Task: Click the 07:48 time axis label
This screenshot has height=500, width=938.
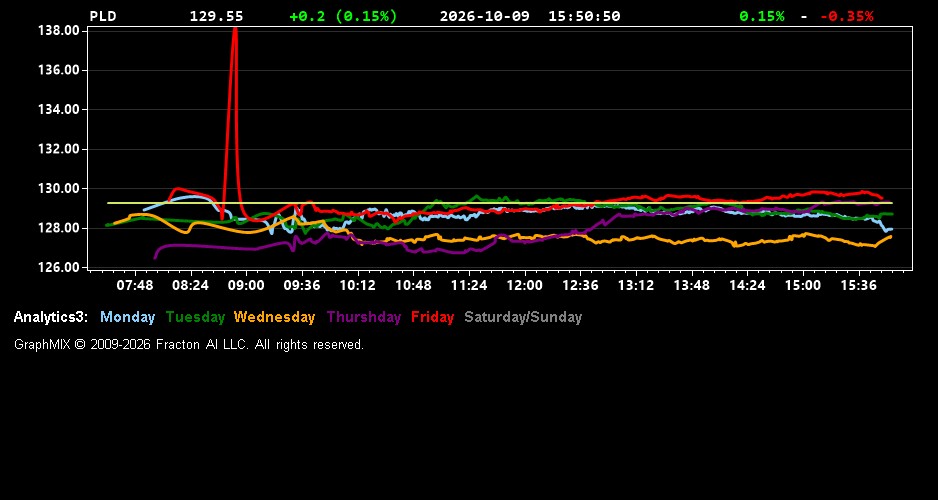Action: click(x=135, y=286)
